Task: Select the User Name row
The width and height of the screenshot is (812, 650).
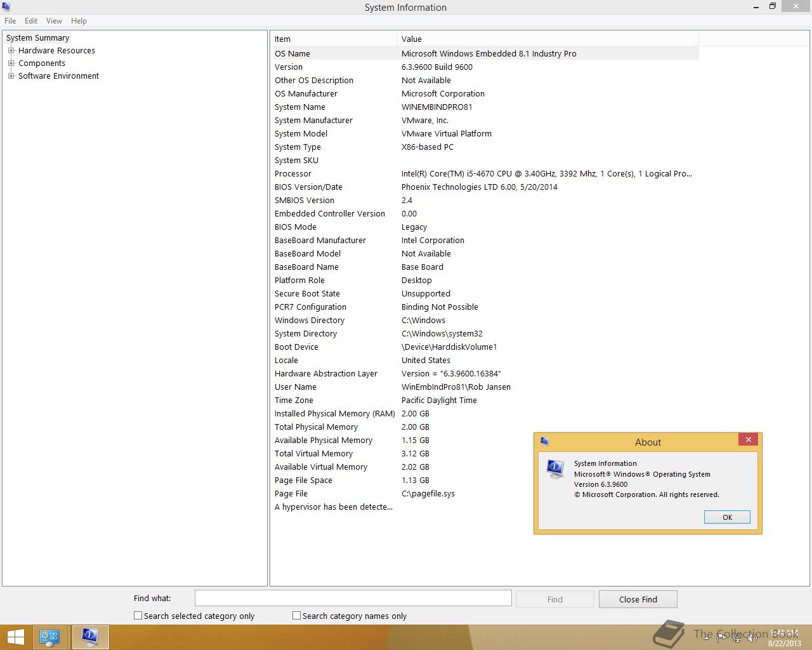Action: 485,387
